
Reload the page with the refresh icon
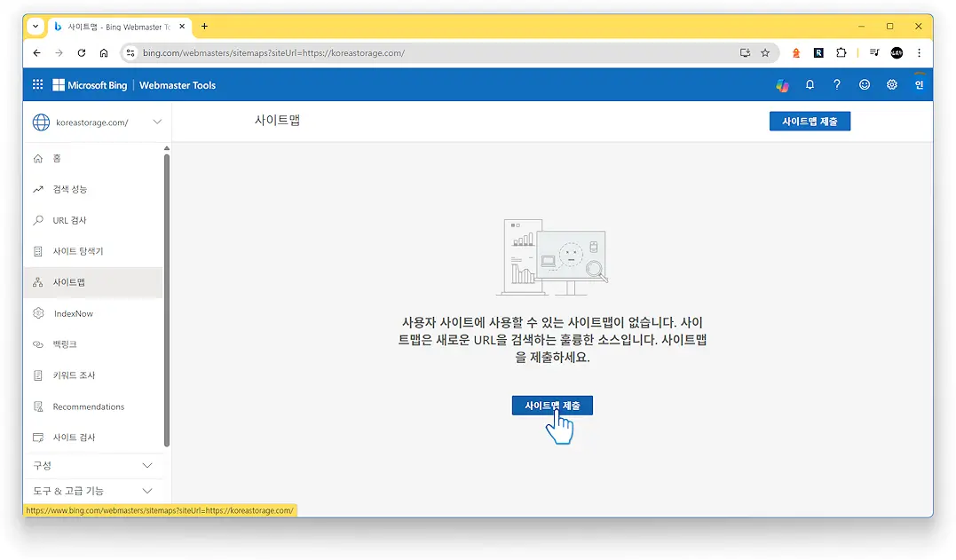(x=81, y=53)
